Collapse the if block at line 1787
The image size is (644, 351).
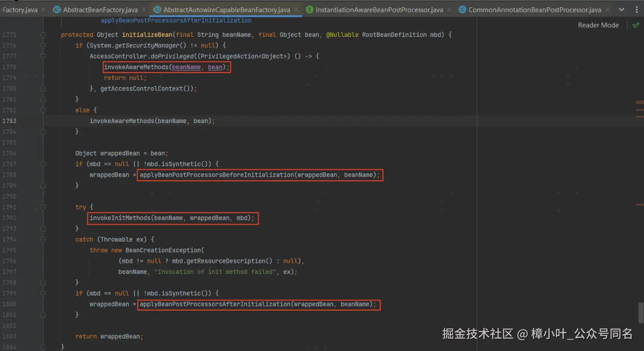43,164
